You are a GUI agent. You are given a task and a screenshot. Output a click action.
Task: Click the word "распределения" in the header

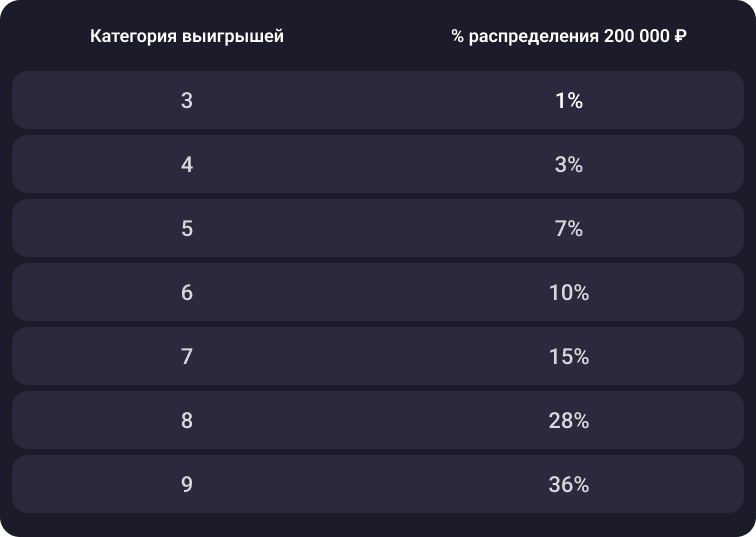(x=534, y=37)
